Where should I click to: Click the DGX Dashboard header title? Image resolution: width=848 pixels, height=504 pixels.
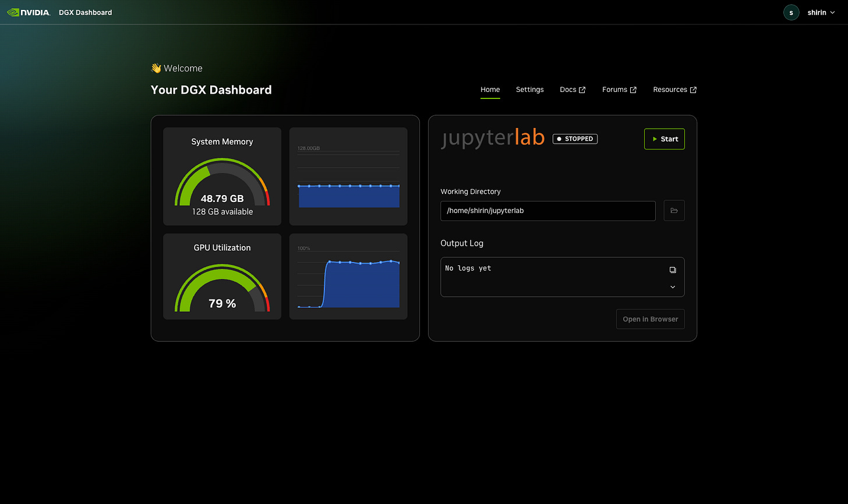[86, 12]
